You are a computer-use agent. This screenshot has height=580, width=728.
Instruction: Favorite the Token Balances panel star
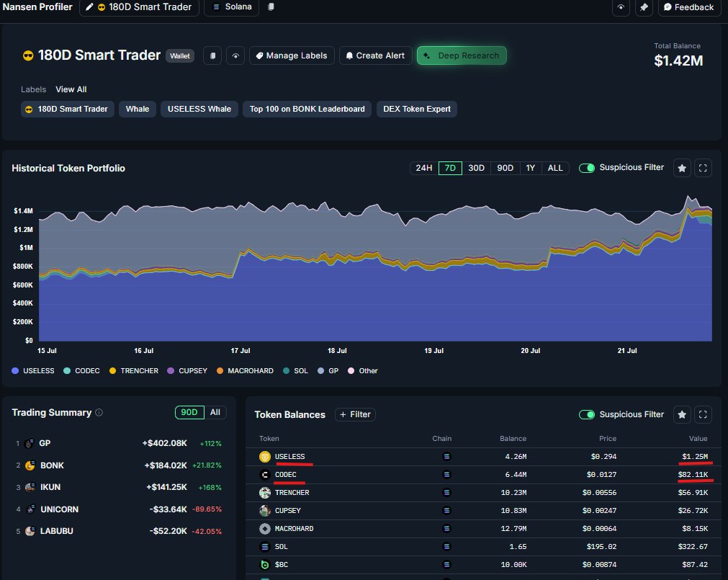[x=682, y=415]
